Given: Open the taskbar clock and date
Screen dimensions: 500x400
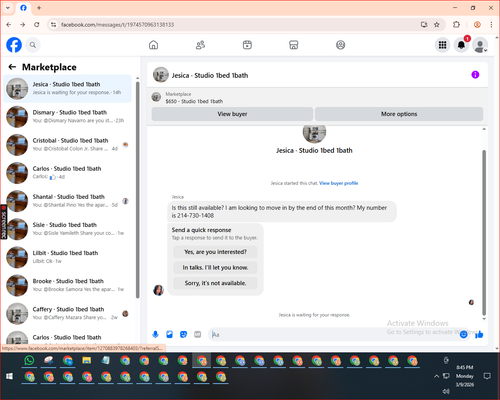Looking at the screenshot, I should coord(465,376).
